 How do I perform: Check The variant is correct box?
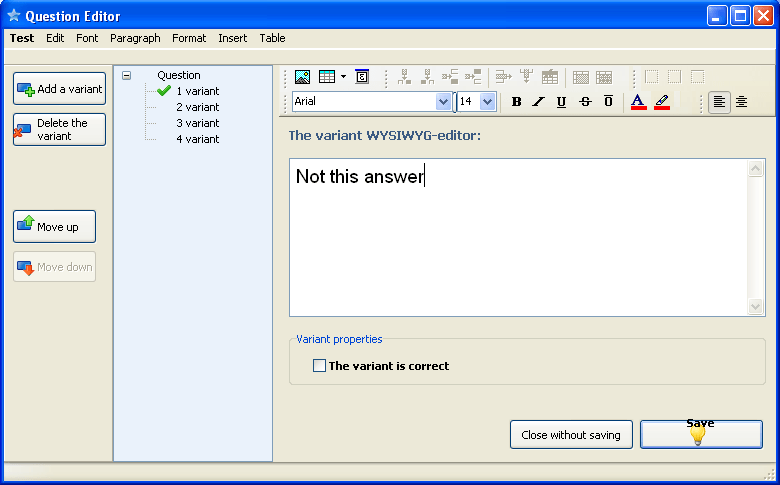(319, 366)
